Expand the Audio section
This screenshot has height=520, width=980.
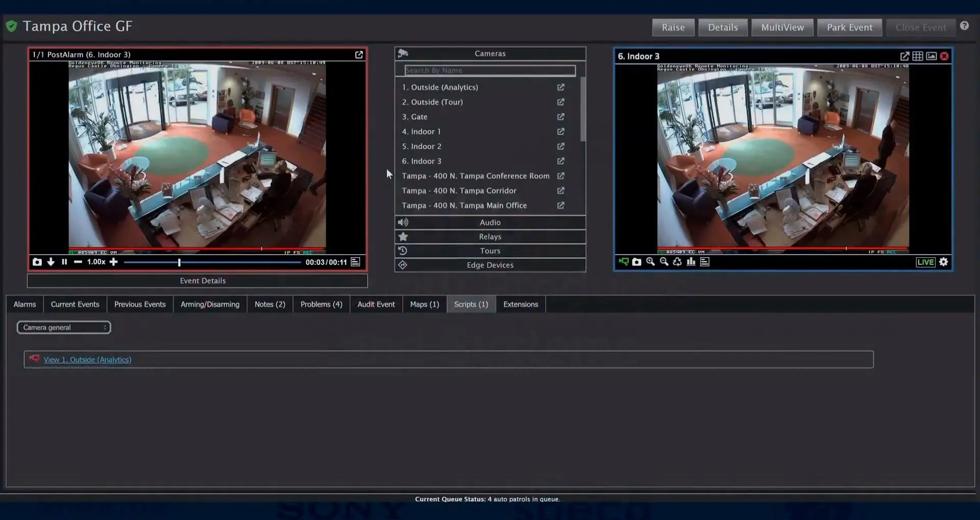(x=489, y=222)
